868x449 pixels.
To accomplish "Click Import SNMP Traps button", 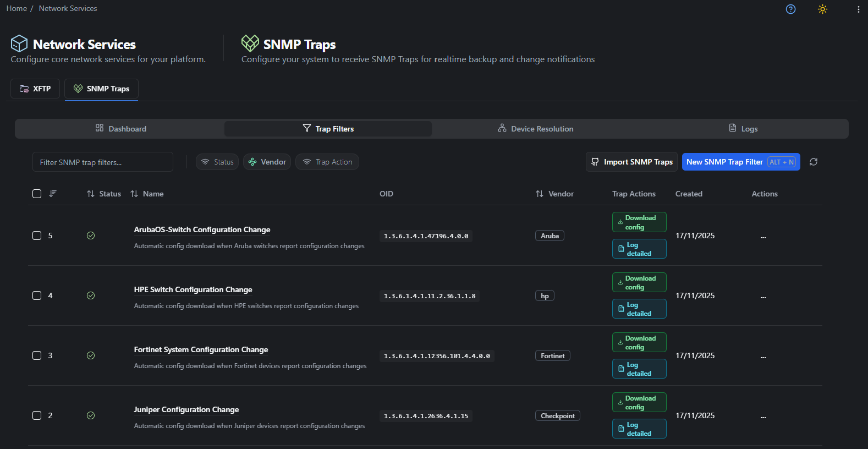I will point(631,162).
